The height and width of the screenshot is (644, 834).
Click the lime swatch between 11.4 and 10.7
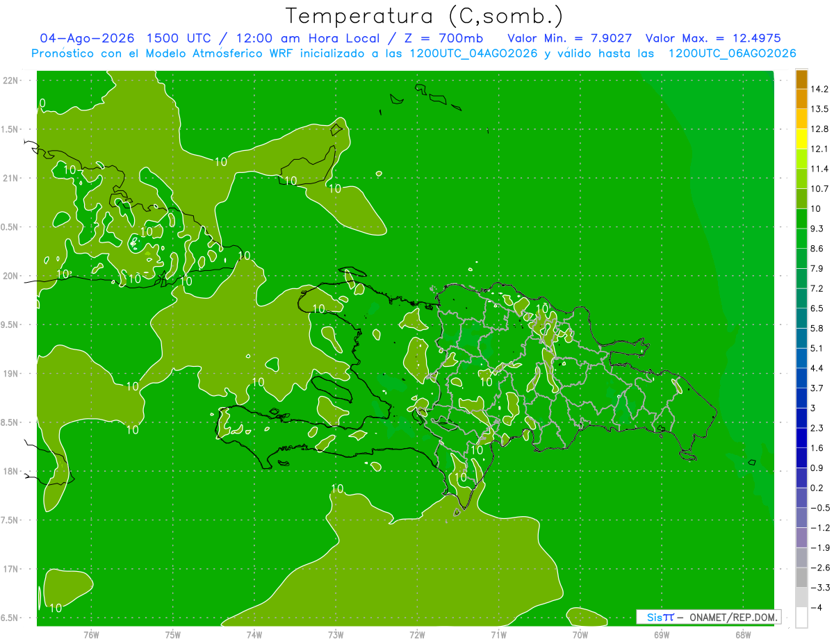(801, 179)
